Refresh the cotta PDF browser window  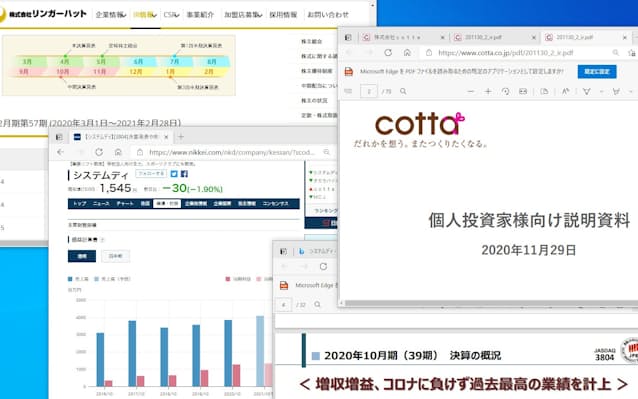point(388,52)
